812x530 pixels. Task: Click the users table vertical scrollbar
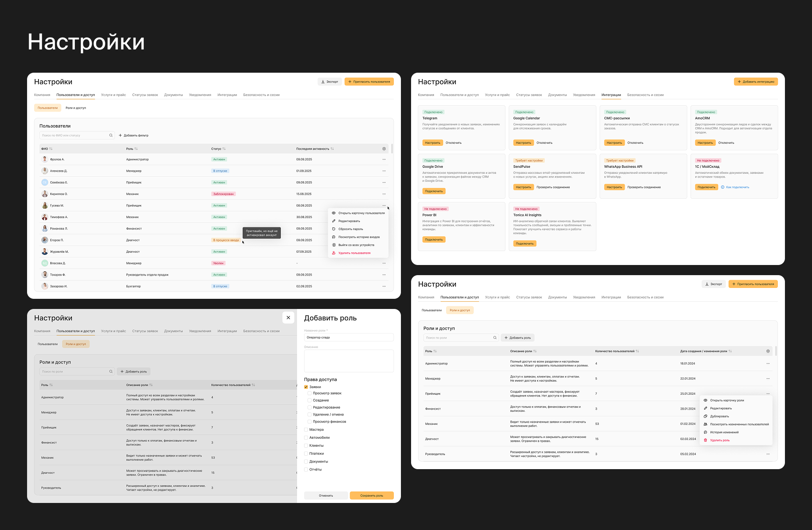coord(392,149)
